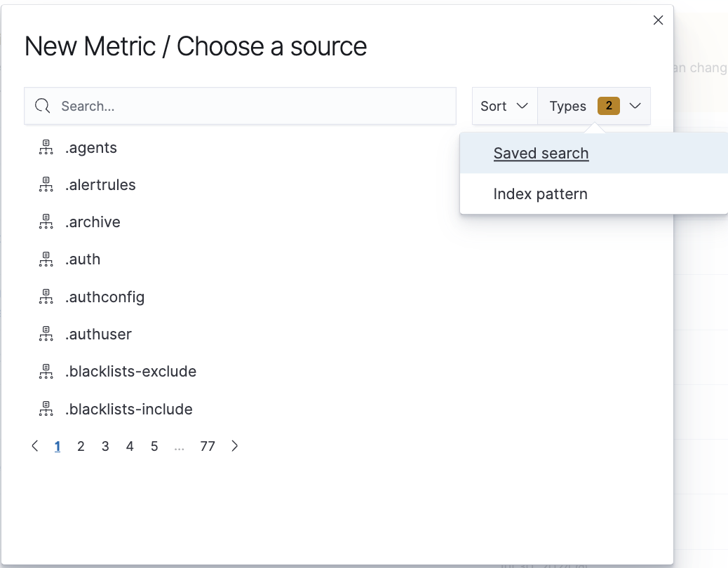Click the previous page left arrow
This screenshot has width=728, height=568.
(35, 446)
